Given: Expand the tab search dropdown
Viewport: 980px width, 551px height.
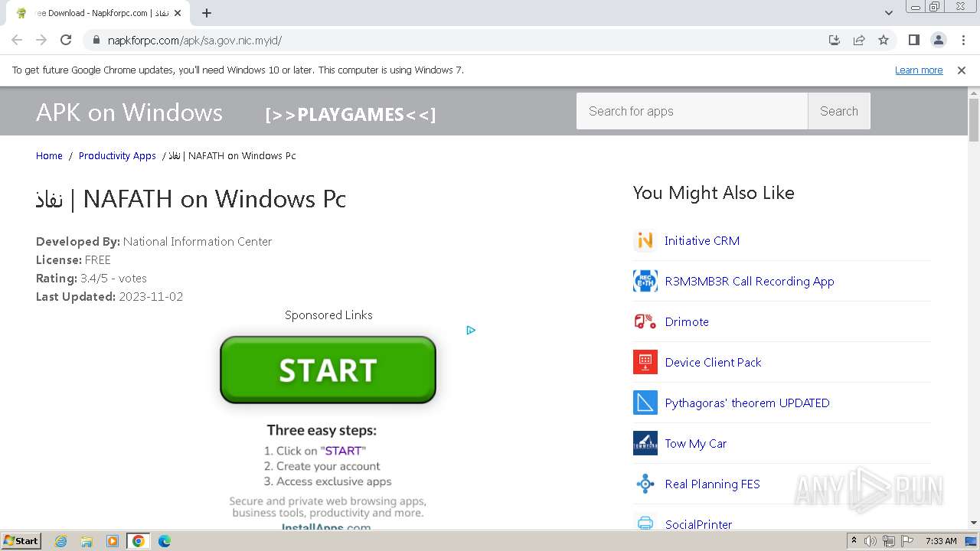Looking at the screenshot, I should (x=888, y=13).
